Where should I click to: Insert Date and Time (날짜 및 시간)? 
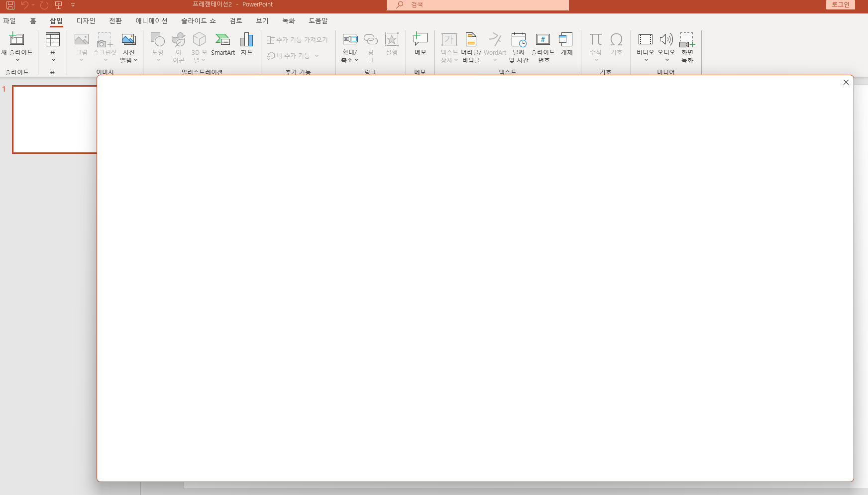click(519, 48)
